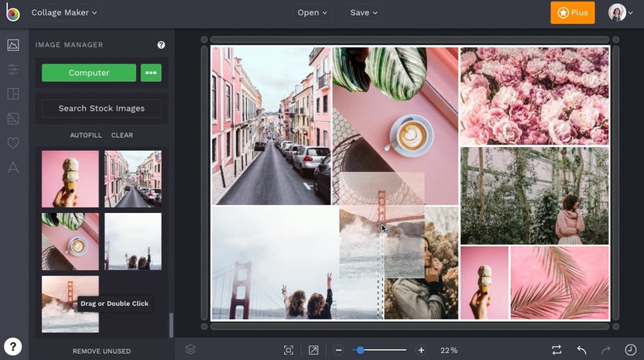Screen dimensions: 644x360
Task: Select the Layouts grid sidebar icon
Action: point(13,94)
